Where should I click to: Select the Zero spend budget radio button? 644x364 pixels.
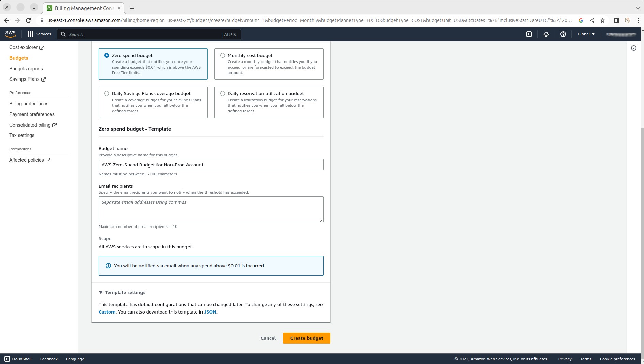(107, 55)
